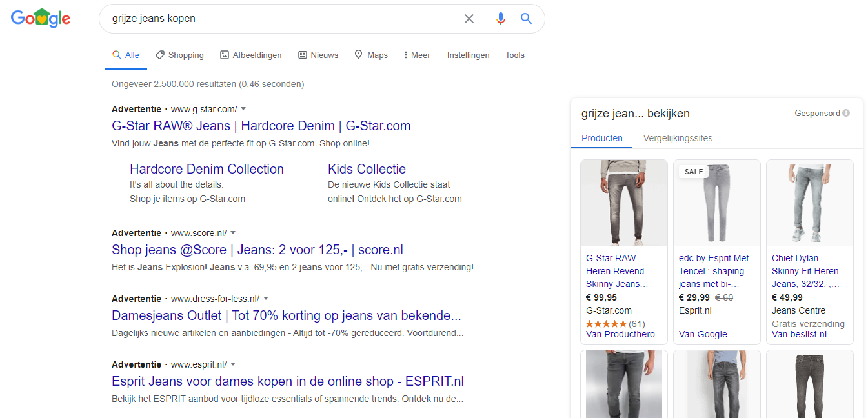Click the blue search magnifier icon
This screenshot has height=418, width=868.
527,19
